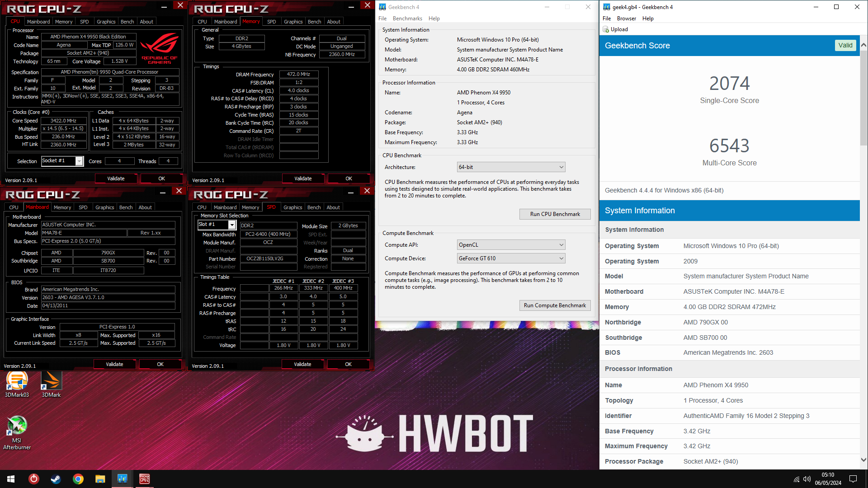868x488 pixels.
Task: Open Benchmarks menu in Geekbench 4
Action: click(x=407, y=19)
